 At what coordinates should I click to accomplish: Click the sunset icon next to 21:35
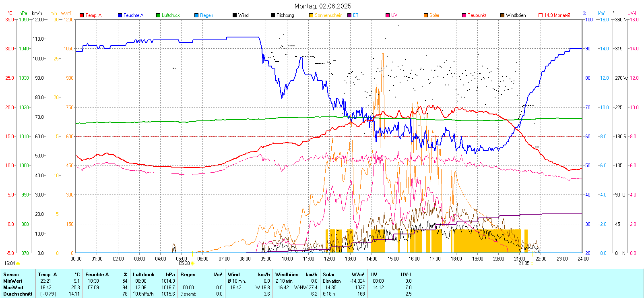pos(532,263)
